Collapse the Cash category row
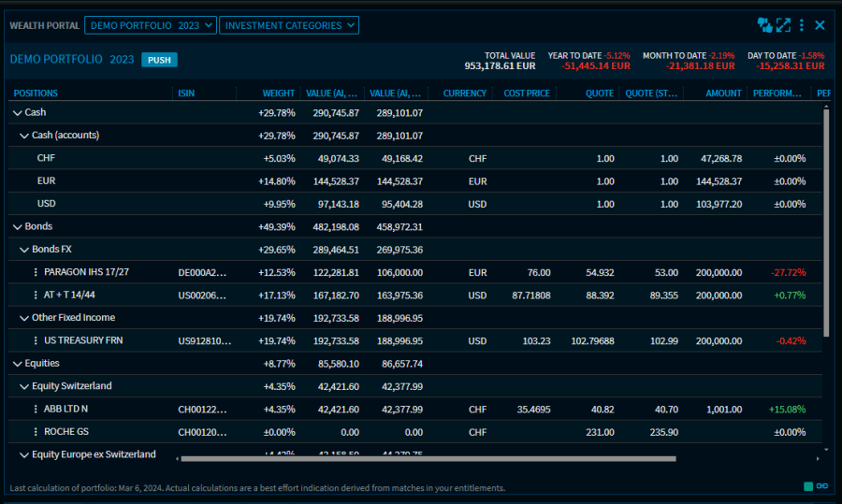842x504 pixels. tap(17, 113)
